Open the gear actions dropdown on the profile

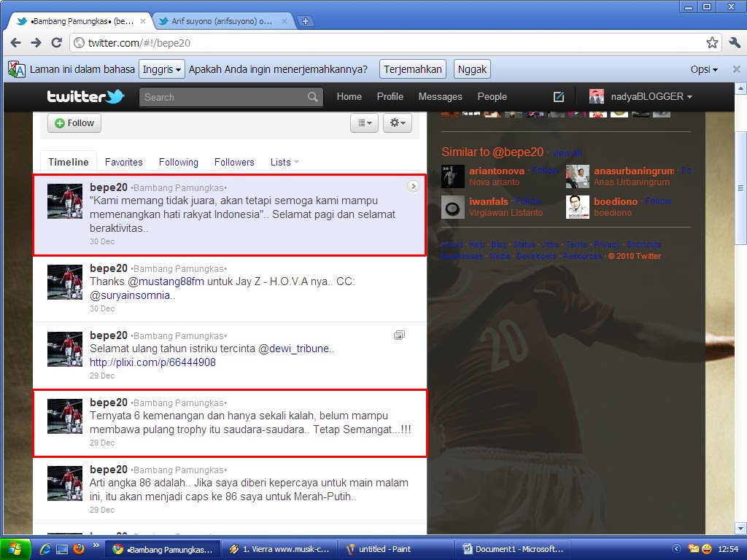(x=398, y=122)
